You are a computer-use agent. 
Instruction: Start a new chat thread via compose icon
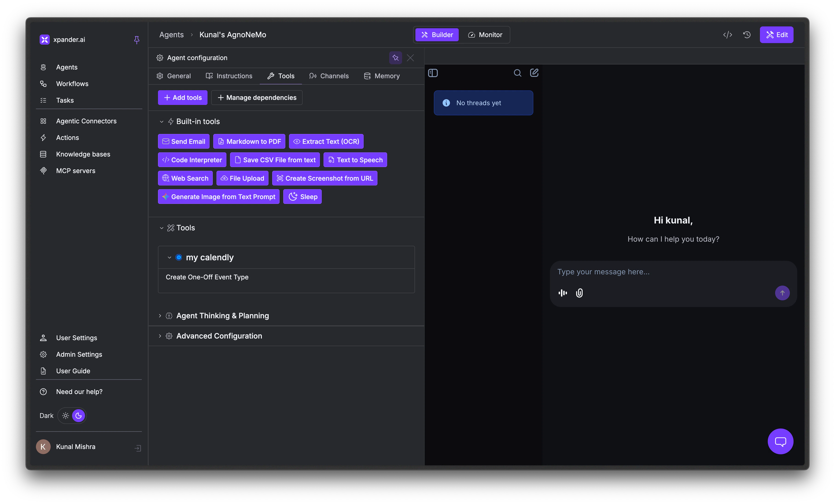point(534,72)
